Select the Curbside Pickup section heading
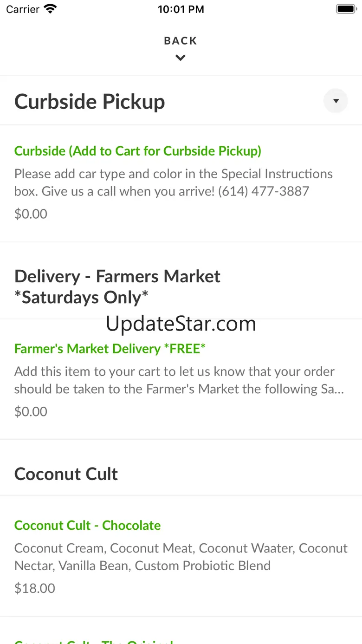This screenshot has width=362, height=644. click(x=90, y=102)
